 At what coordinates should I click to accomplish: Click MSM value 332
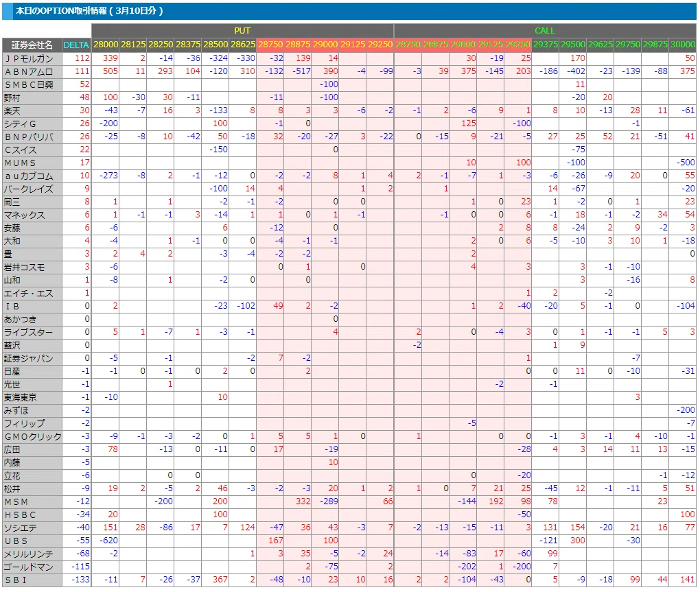303,501
